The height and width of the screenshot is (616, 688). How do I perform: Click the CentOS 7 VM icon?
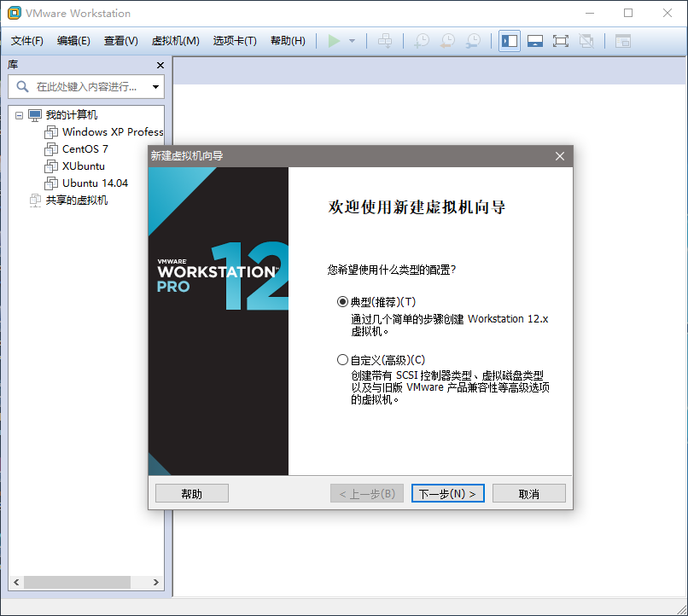coord(51,149)
